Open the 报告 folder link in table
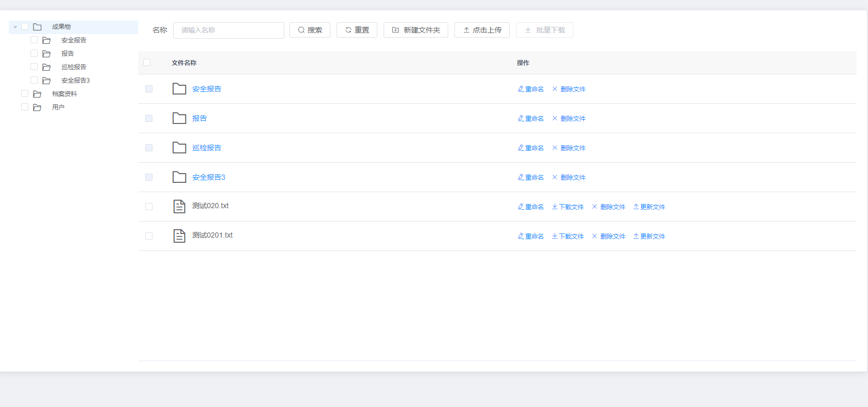The height and width of the screenshot is (407, 868). click(x=200, y=118)
